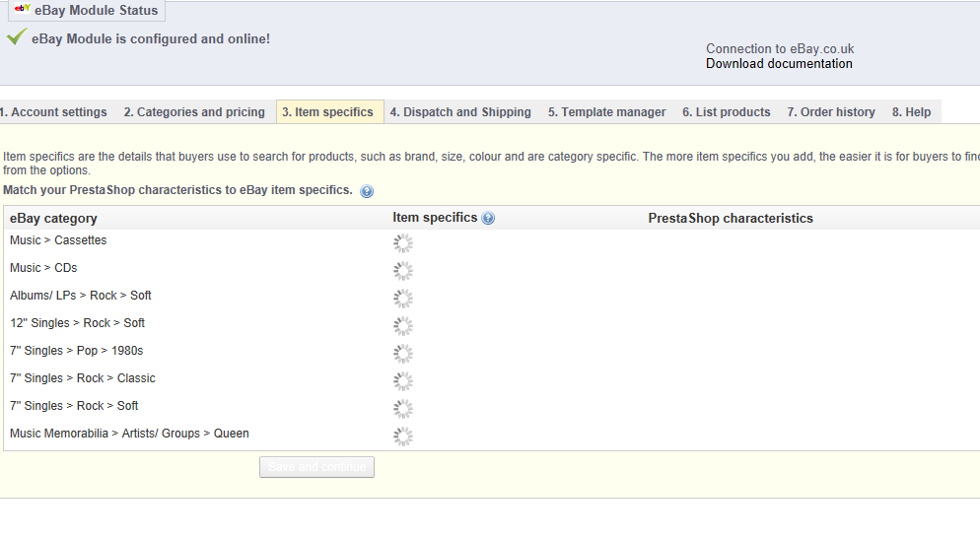Select the List products tab

click(x=726, y=112)
